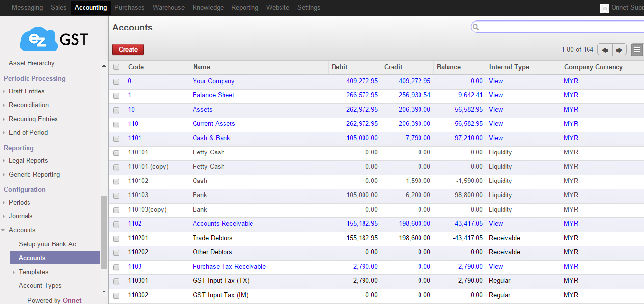Switch to list view using the list icon
644x304 pixels.
pyautogui.click(x=637, y=49)
